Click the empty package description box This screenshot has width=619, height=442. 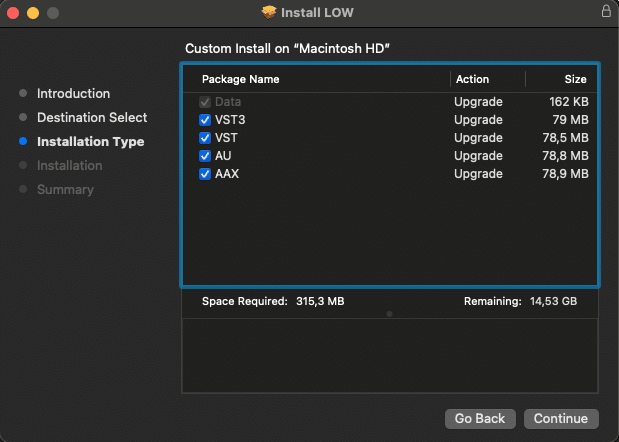click(390, 355)
